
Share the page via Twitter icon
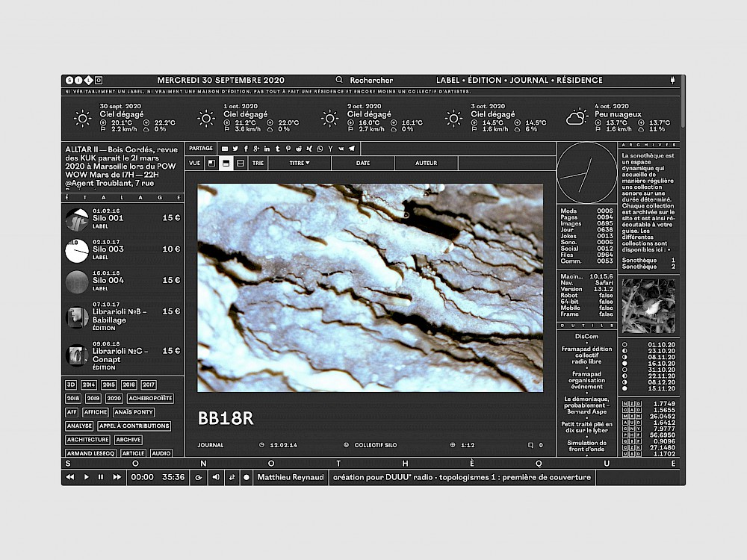click(x=235, y=149)
